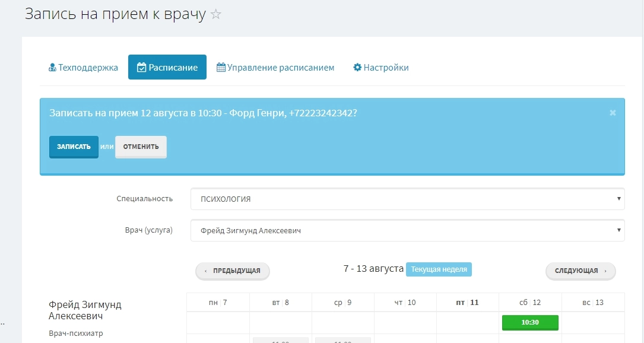This screenshot has height=343, width=644.
Task: Click the gear icon on the Настройки tab
Action: tap(357, 67)
